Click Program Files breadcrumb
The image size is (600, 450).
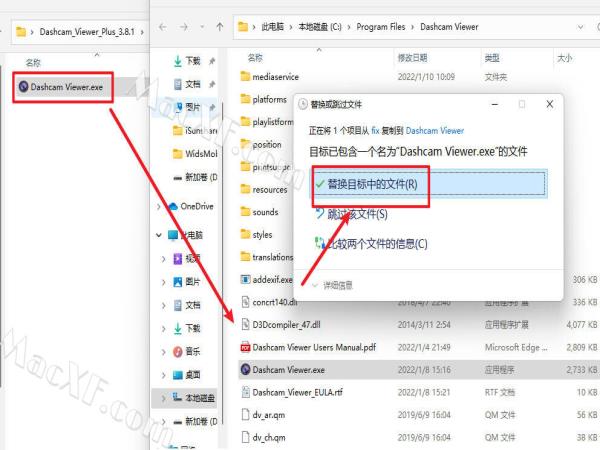click(381, 27)
